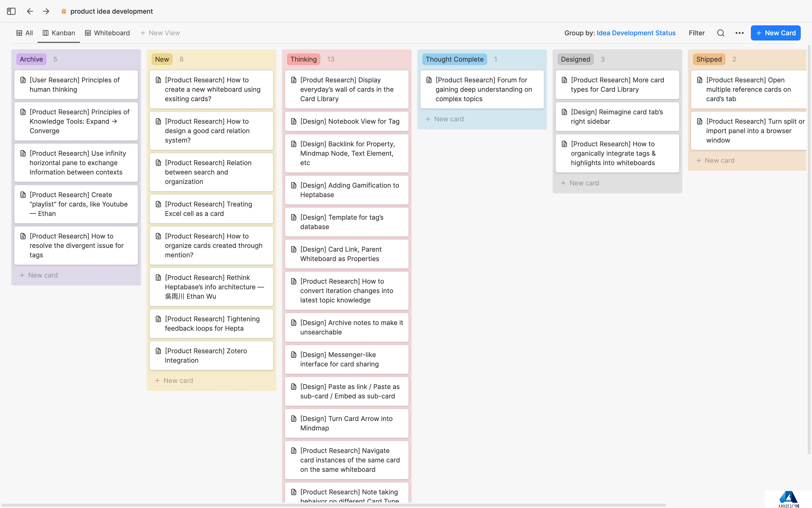Open card Backlink for Property, Mindmap Node
This screenshot has width=812, height=508.
[x=347, y=153]
